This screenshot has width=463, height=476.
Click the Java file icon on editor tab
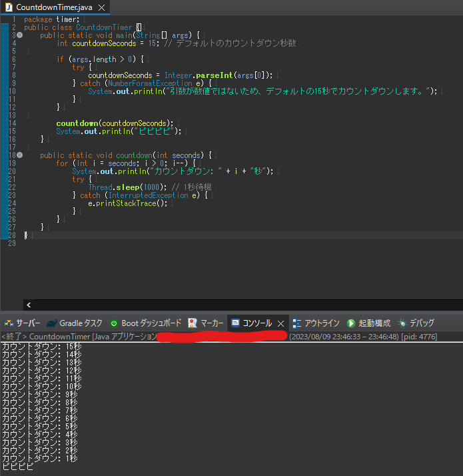point(9,7)
